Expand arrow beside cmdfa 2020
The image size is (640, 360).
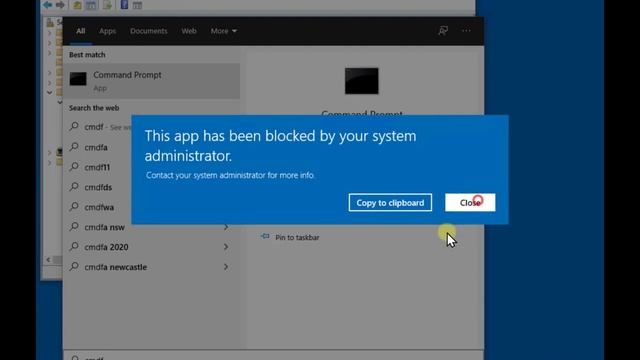pyautogui.click(x=226, y=247)
